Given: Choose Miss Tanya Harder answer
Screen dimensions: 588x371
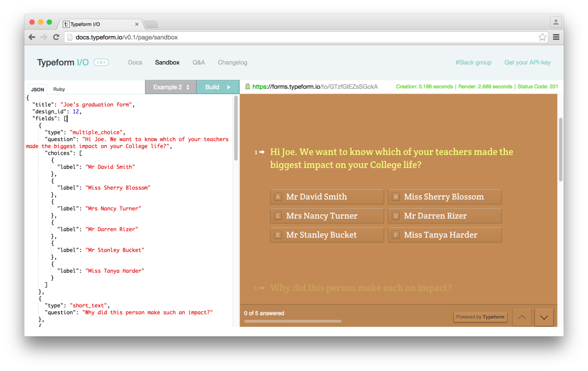Looking at the screenshot, I should [445, 235].
